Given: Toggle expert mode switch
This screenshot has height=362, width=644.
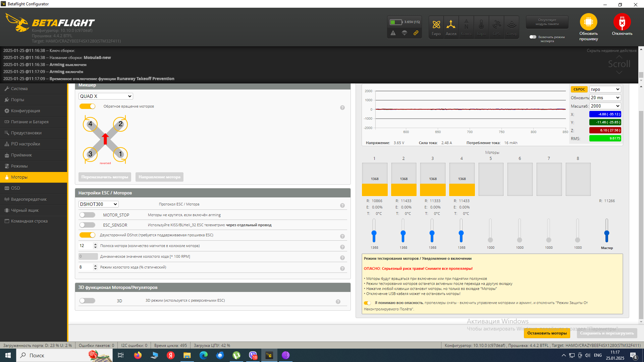Looking at the screenshot, I should (533, 37).
